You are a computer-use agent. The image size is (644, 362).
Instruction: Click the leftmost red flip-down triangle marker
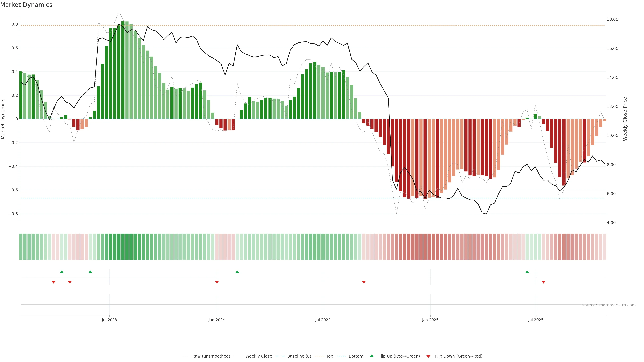(53, 282)
